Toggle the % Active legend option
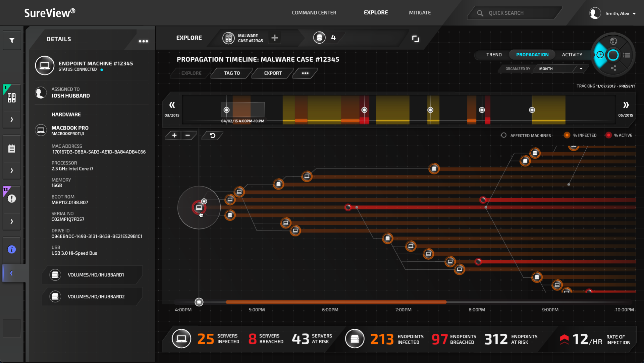The height and width of the screenshot is (363, 644). 608,135
